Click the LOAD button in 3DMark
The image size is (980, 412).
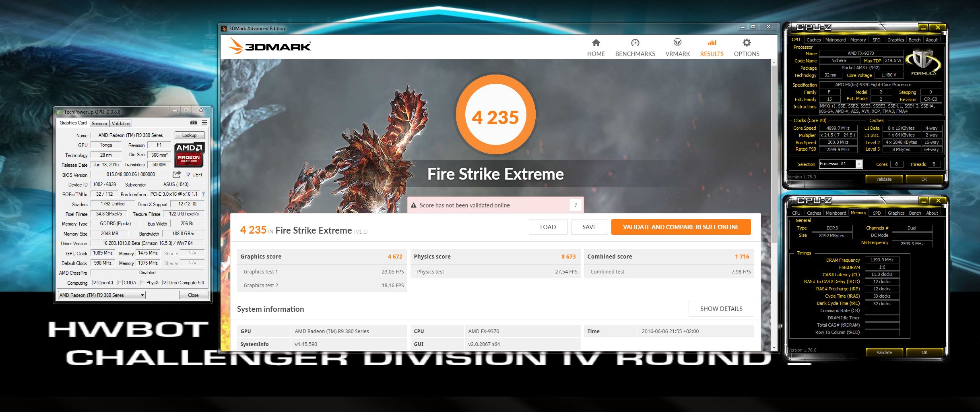[x=548, y=227]
